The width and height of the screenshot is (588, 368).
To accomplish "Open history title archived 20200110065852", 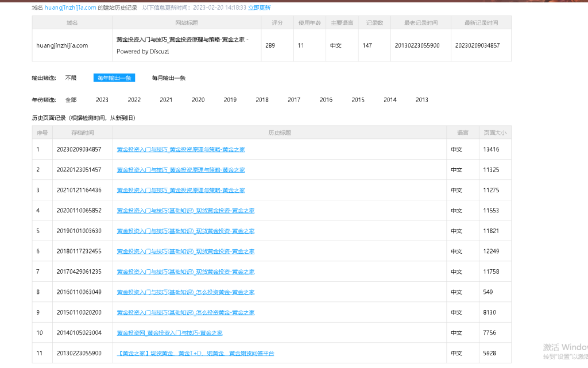I will 185,211.
